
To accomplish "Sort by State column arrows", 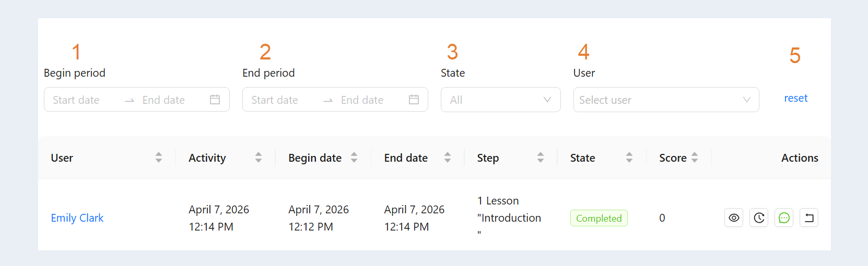I will tap(629, 158).
